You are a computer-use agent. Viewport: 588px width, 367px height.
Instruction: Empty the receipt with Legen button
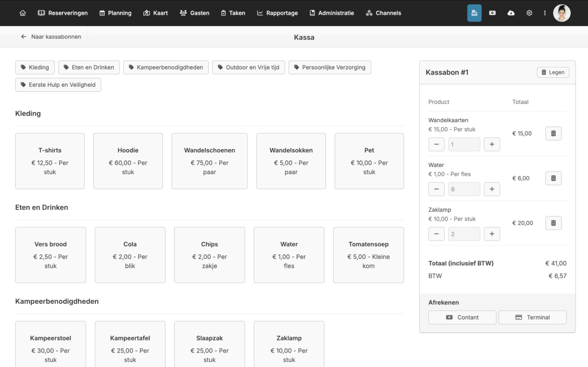pyautogui.click(x=553, y=72)
